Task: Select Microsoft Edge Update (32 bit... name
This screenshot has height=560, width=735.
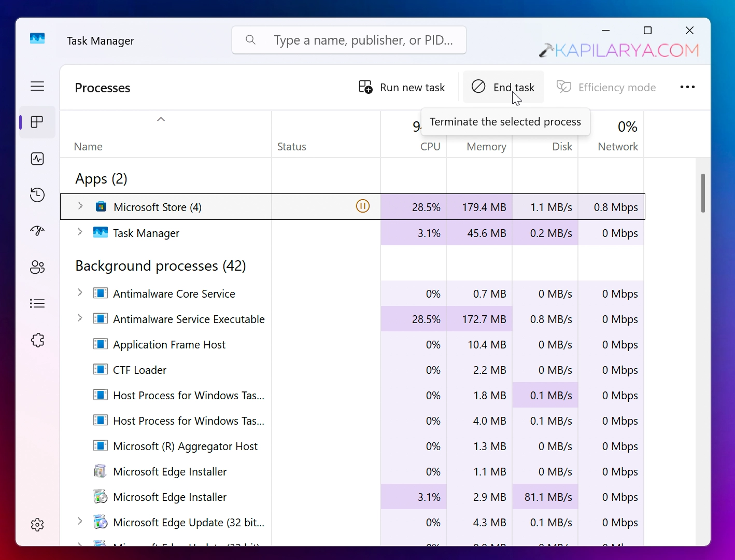Action: pyautogui.click(x=189, y=523)
